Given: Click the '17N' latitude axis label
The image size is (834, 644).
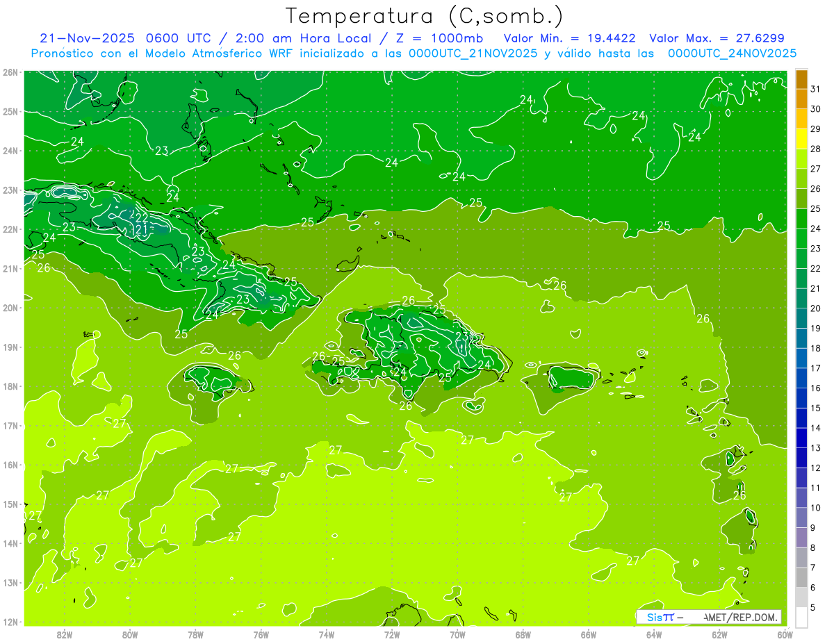Looking at the screenshot, I should (11, 425).
